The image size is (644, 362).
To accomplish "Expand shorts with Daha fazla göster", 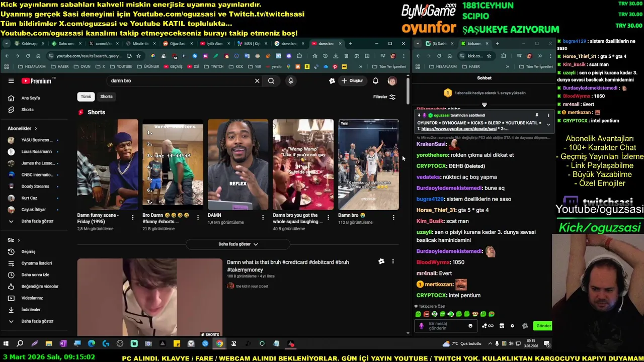I will click(x=238, y=244).
